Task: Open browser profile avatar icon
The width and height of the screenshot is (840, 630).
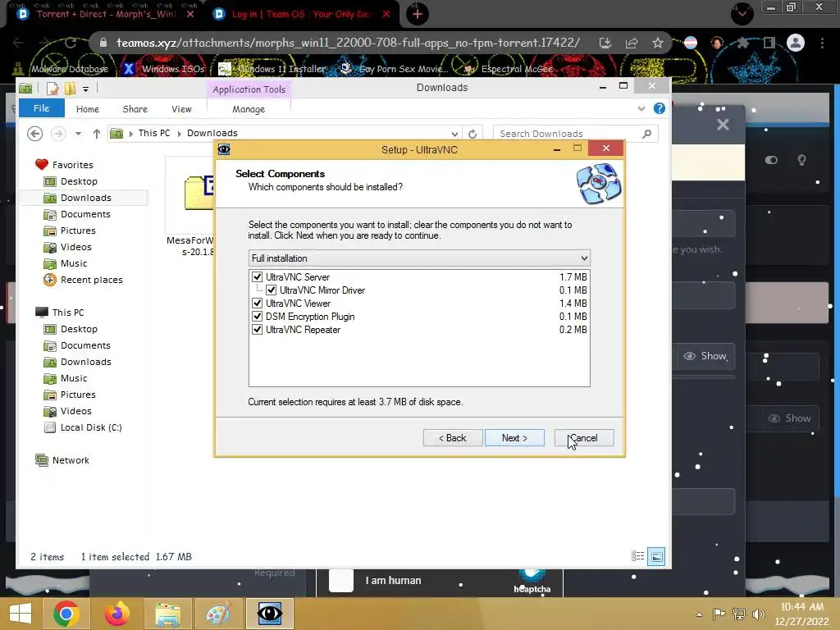Action: pos(796,43)
